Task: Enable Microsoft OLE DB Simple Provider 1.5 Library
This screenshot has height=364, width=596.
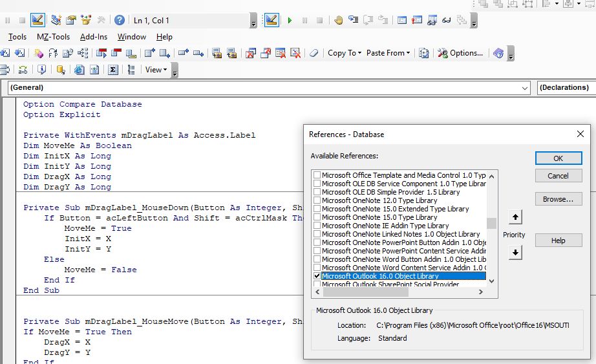Action: click(x=317, y=192)
